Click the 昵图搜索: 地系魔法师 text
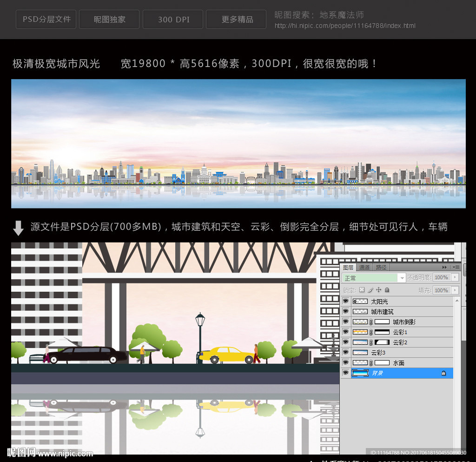 319,14
